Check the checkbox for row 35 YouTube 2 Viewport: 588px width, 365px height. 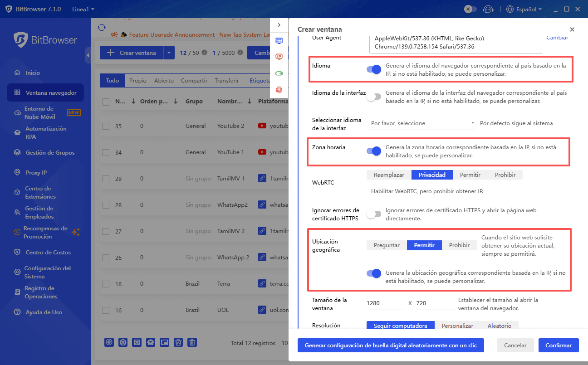106,126
